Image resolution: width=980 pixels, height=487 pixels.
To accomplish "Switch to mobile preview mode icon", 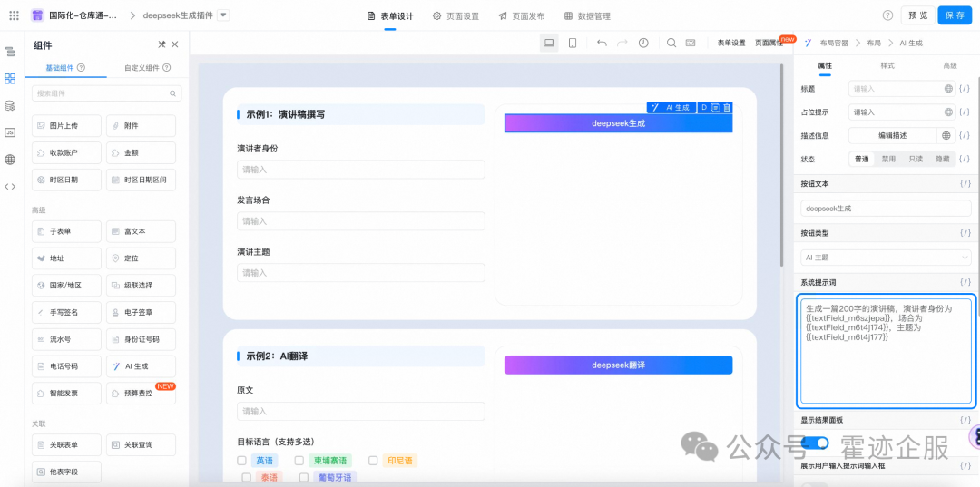I will 572,43.
